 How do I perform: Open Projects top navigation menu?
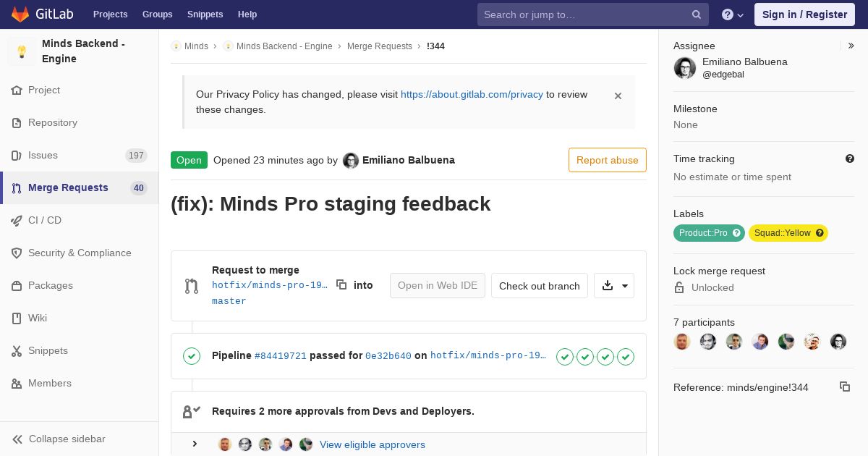point(110,14)
